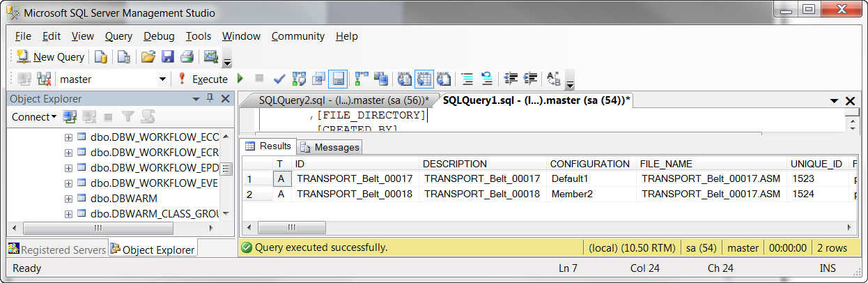Switch to the Registered Servers tab
Image resolution: width=868 pixels, height=283 pixels.
click(57, 250)
